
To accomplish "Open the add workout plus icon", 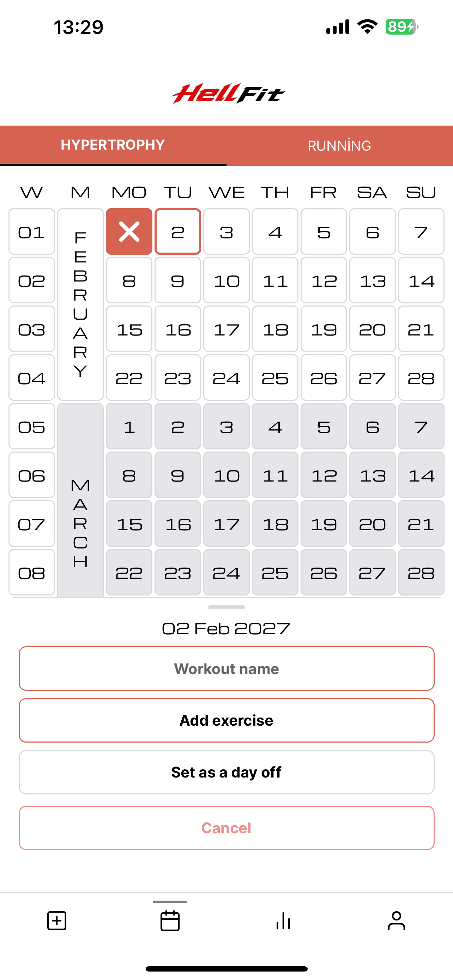I will (x=57, y=921).
